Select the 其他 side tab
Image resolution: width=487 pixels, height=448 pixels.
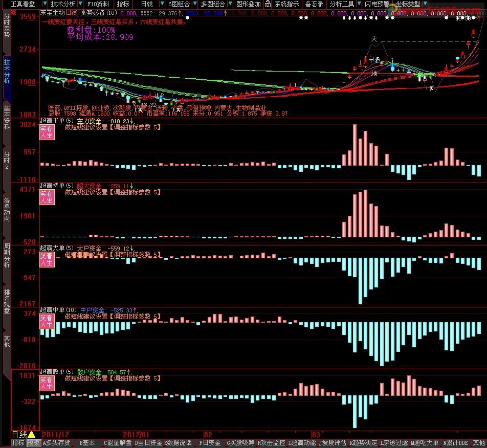pyautogui.click(x=7, y=341)
